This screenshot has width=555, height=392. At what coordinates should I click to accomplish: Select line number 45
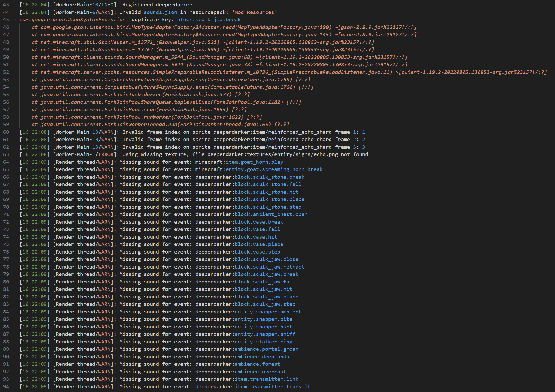6,19
